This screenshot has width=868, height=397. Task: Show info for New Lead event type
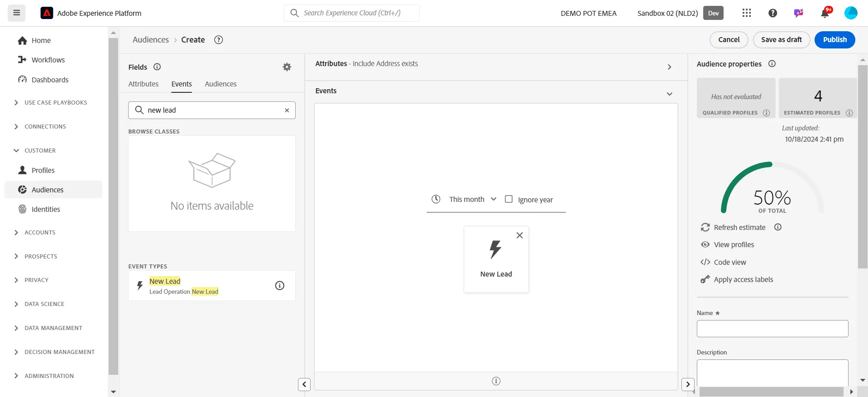coord(280,286)
